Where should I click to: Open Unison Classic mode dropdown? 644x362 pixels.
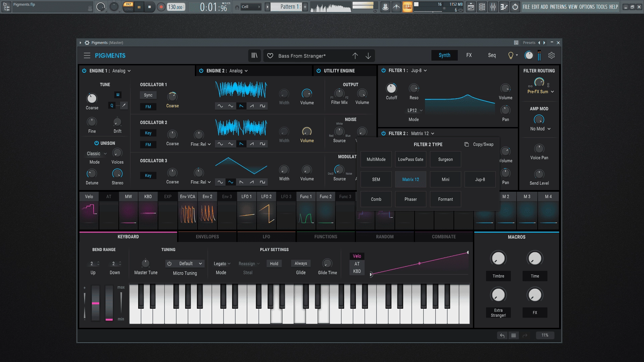pos(97,154)
